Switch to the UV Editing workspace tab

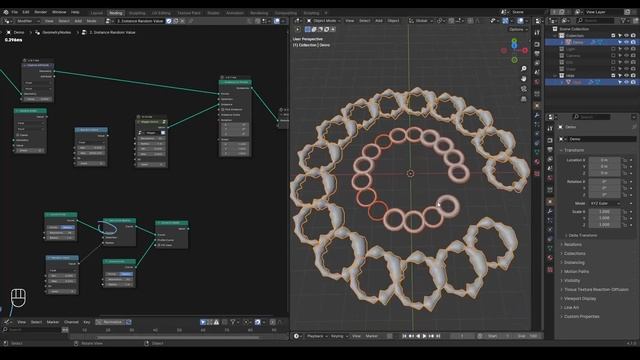pos(161,13)
